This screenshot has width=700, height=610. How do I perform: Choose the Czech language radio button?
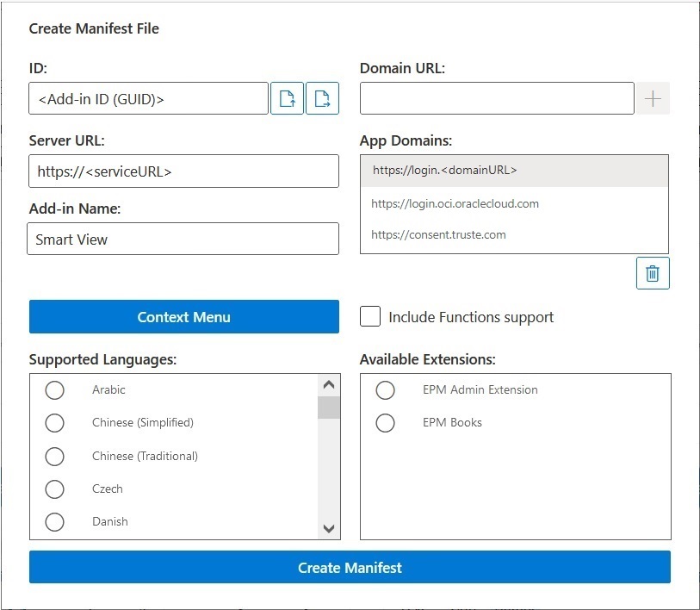[54, 489]
